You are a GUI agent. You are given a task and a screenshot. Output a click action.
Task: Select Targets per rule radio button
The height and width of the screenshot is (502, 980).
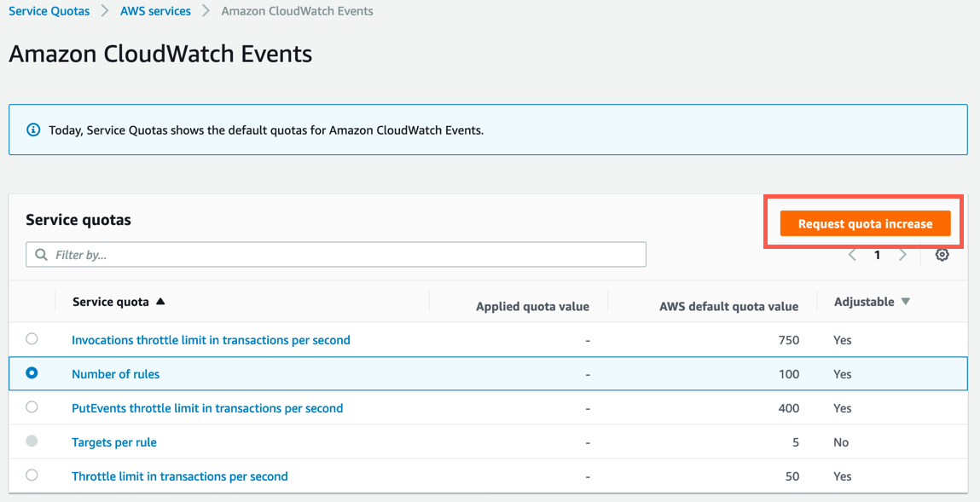coord(32,441)
